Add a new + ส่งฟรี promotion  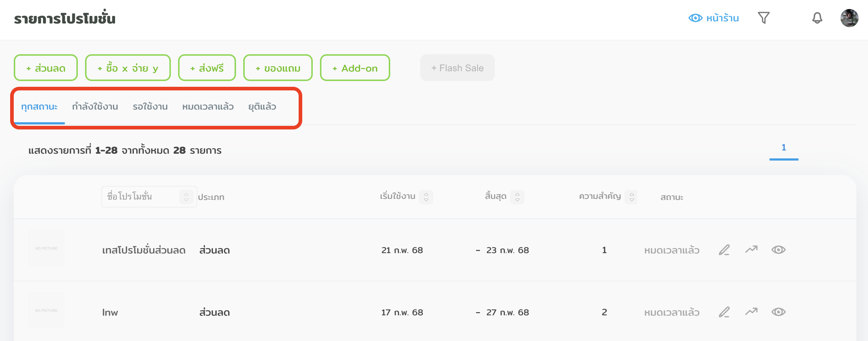[x=207, y=68]
